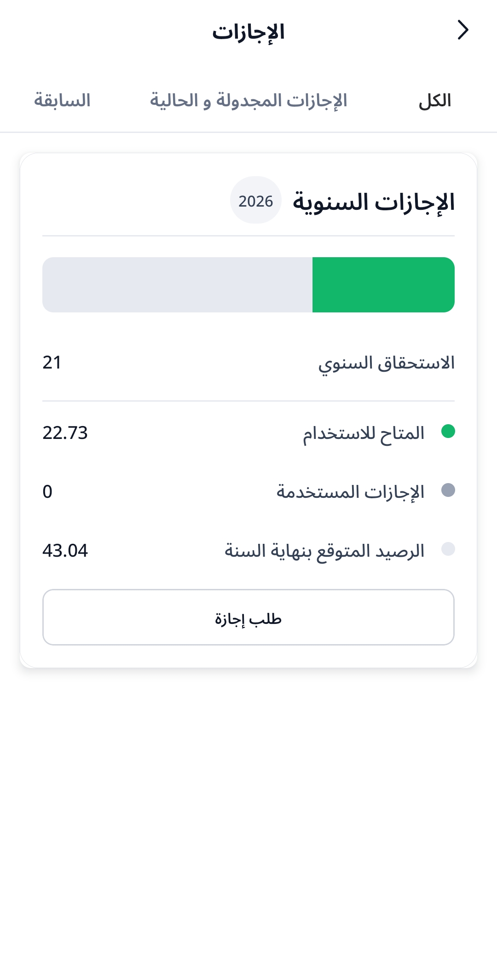Click the green dot beside المتاح للاستخدام
Viewport: 497px width, 980px height.
click(448, 432)
